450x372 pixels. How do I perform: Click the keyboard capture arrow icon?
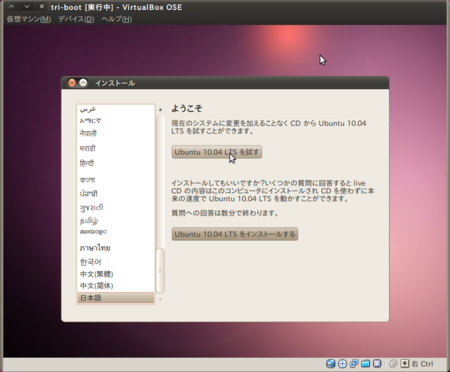(405, 364)
